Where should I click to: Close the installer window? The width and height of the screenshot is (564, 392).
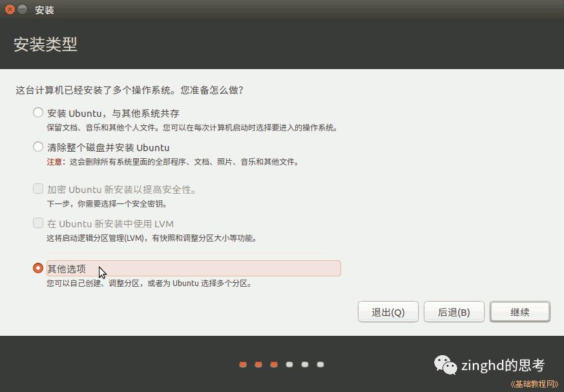[10, 9]
